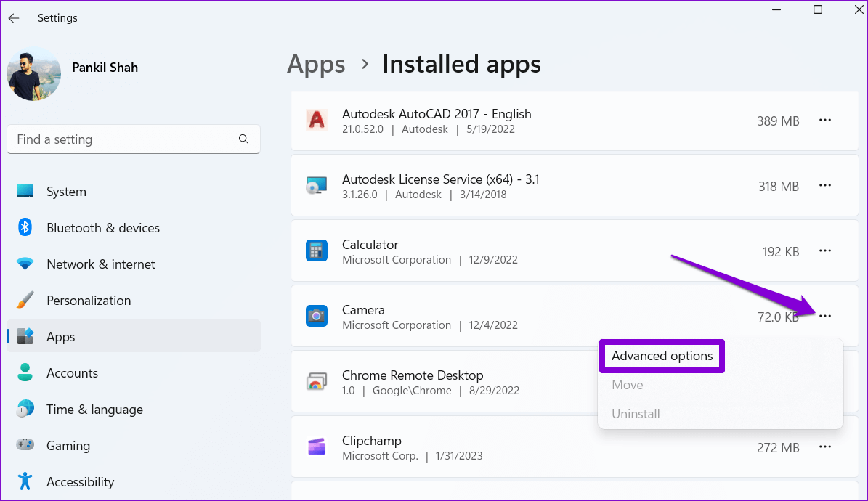Go to Apps breadcrumb
868x501 pixels.
[x=316, y=64]
